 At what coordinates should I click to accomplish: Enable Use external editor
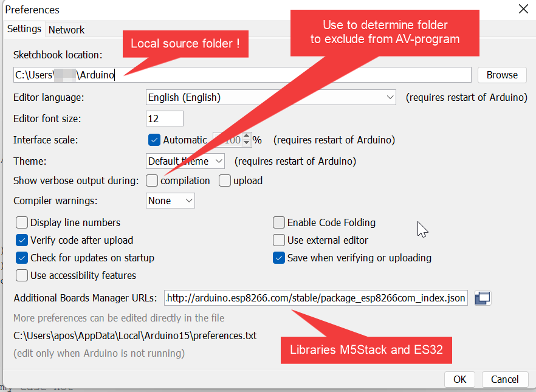(278, 240)
